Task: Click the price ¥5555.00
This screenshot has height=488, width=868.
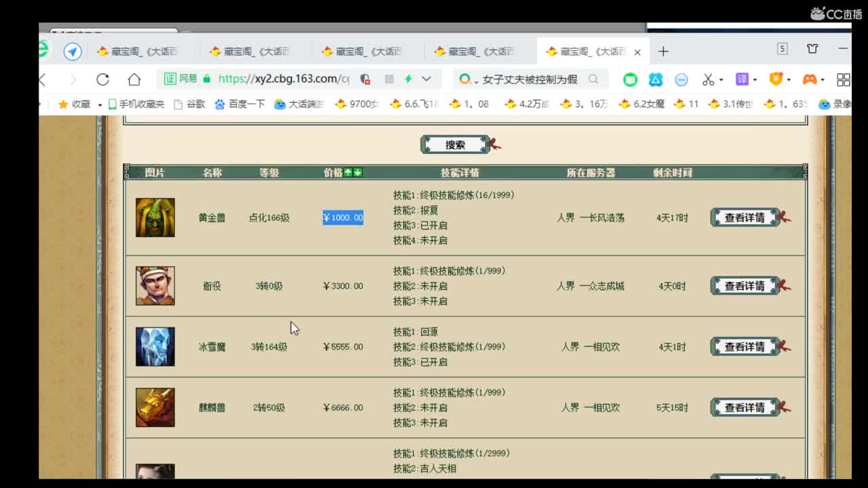Action: pos(342,347)
